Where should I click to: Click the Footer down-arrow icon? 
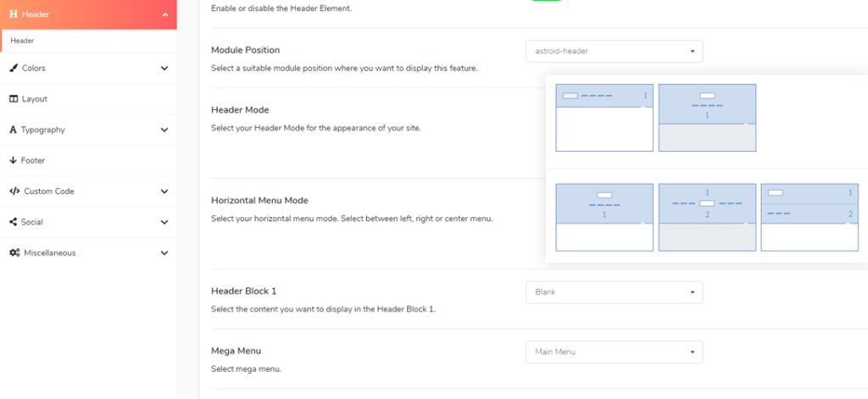tap(14, 160)
